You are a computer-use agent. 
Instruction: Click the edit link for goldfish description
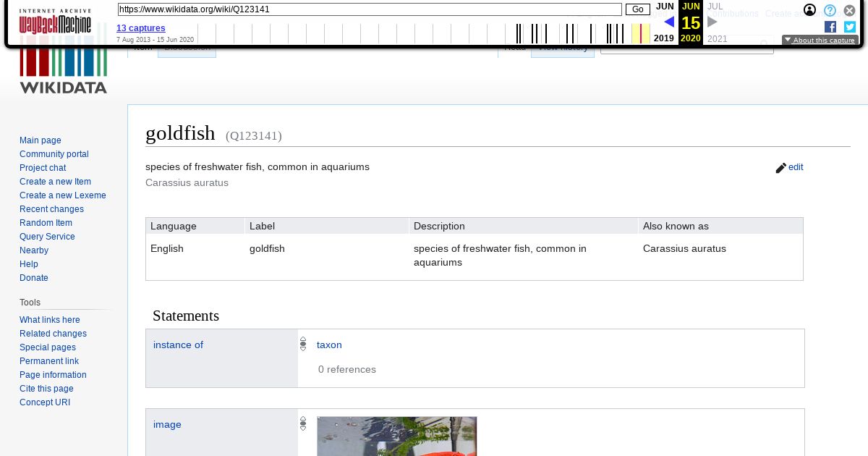pos(796,167)
